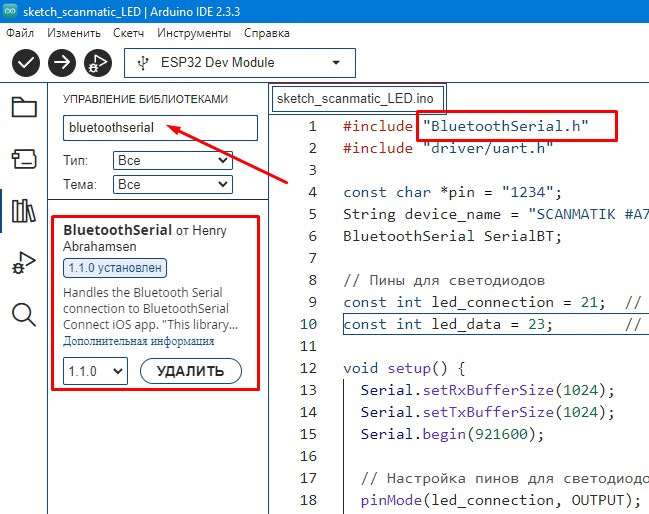Screen dimensions: 649x514
Task: Click the BluetoothSerial library title
Action: (x=118, y=230)
